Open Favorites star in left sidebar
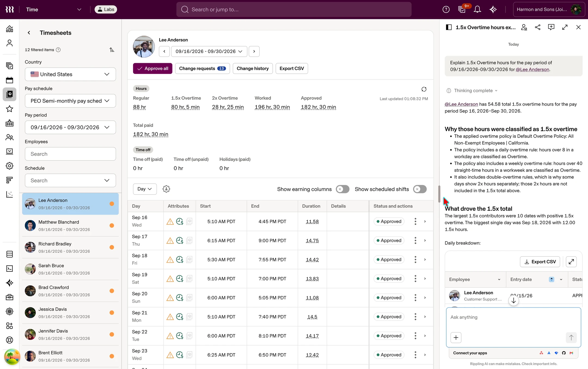Screen dimensions: 588x369 pos(10,109)
